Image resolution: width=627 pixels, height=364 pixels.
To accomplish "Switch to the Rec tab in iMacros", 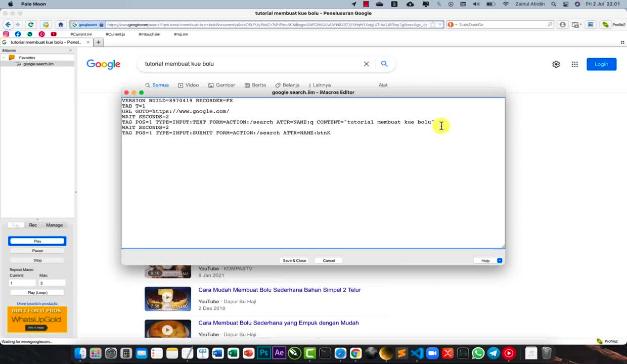I will point(33,225).
